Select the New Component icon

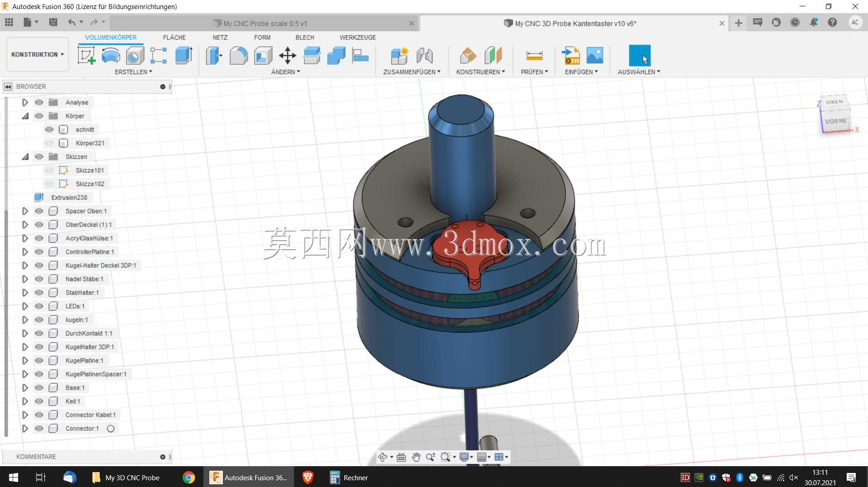[400, 55]
